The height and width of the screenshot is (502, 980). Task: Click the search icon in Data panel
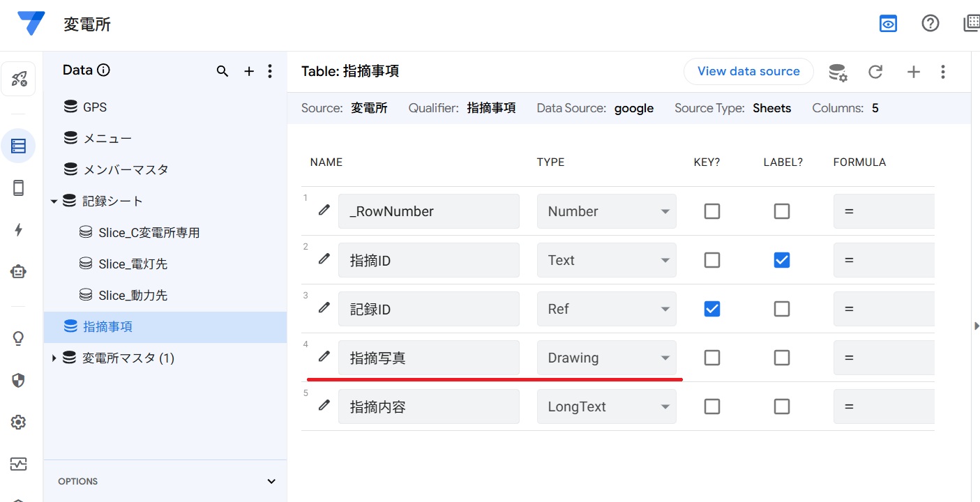click(223, 71)
